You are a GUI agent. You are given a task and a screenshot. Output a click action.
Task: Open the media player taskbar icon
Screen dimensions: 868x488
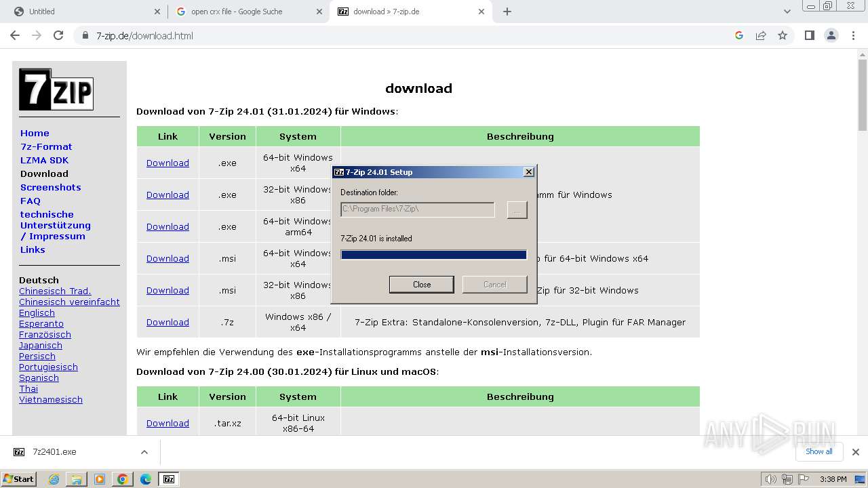[100, 479]
